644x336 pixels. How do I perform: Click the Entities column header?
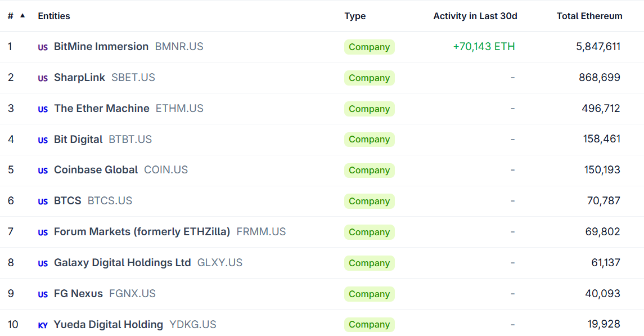pyautogui.click(x=54, y=16)
